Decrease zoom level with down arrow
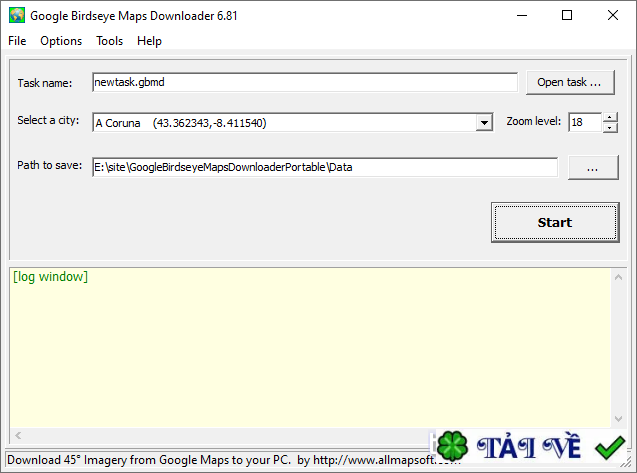This screenshot has width=637, height=473. click(610, 127)
